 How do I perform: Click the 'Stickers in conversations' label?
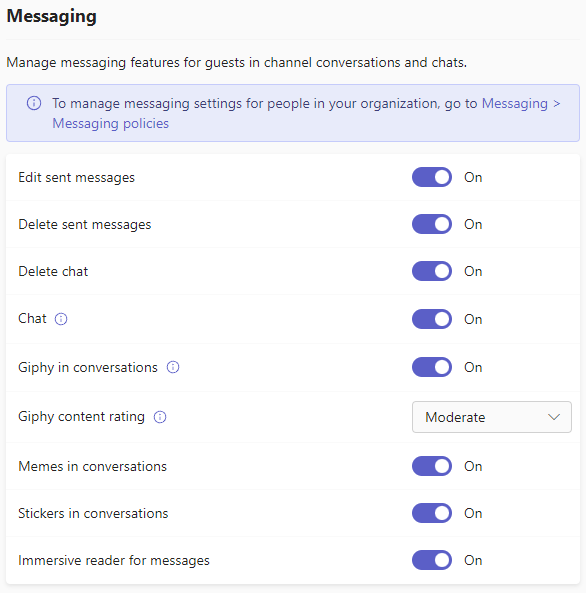93,513
